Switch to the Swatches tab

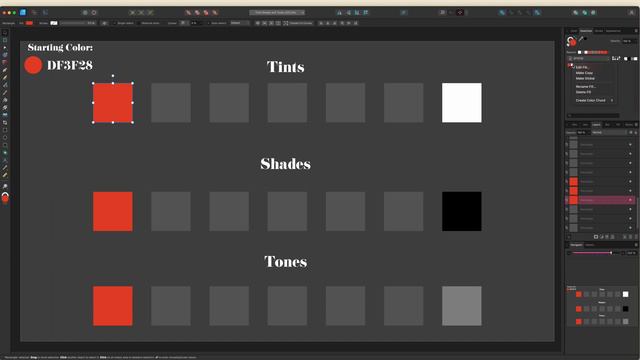586,31
